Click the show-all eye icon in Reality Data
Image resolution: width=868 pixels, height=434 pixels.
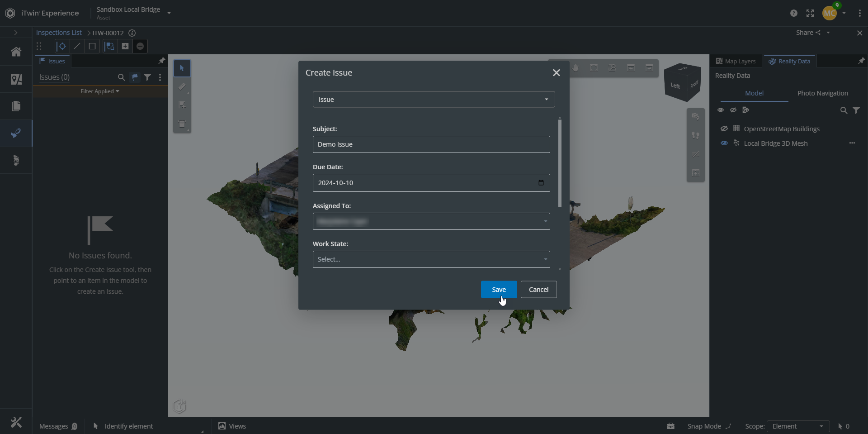tap(721, 110)
